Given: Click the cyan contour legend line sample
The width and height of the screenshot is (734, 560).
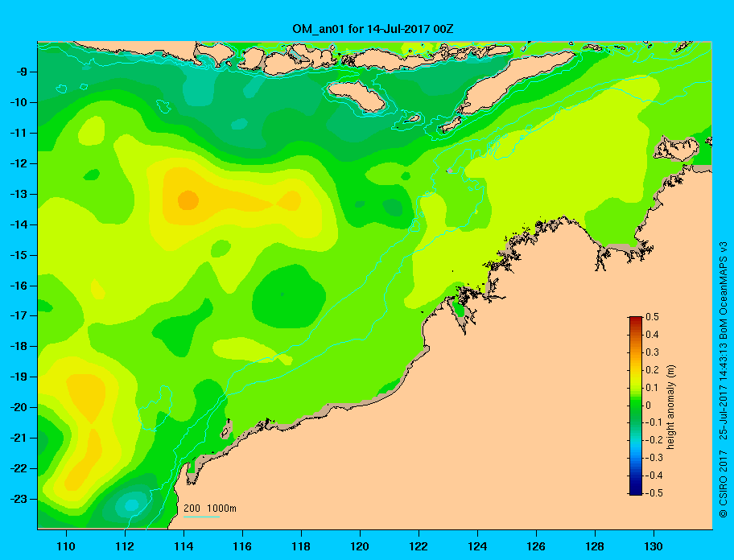Looking at the screenshot, I should point(201,517).
